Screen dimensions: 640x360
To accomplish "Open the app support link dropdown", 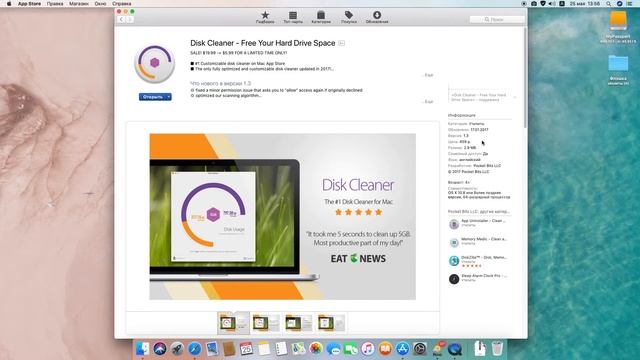I will pos(515,97).
